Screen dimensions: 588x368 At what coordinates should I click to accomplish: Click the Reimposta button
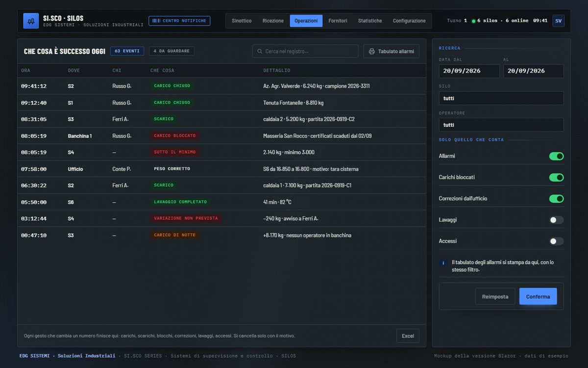pos(495,296)
